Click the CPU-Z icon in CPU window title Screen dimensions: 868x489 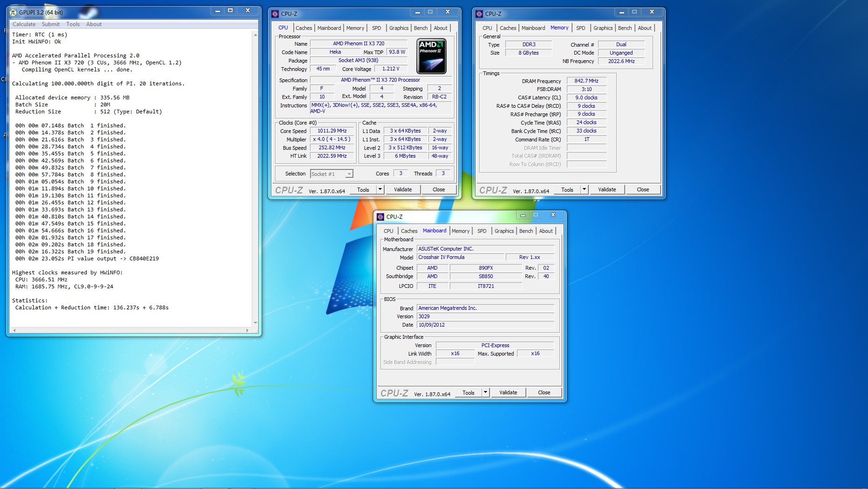(275, 14)
